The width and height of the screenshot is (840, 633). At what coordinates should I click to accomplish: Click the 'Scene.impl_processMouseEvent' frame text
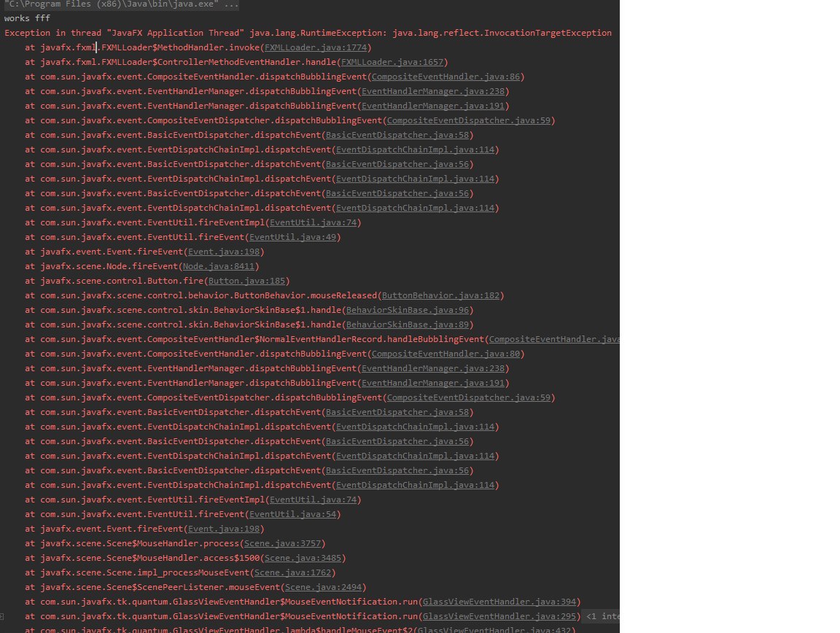[x=144, y=572]
